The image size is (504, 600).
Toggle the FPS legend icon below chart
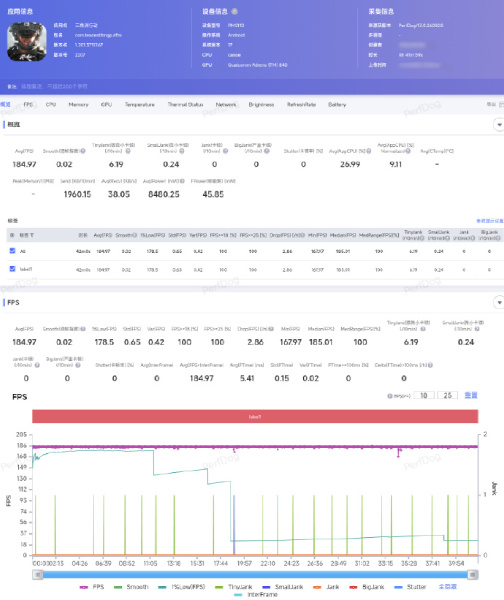tap(84, 587)
